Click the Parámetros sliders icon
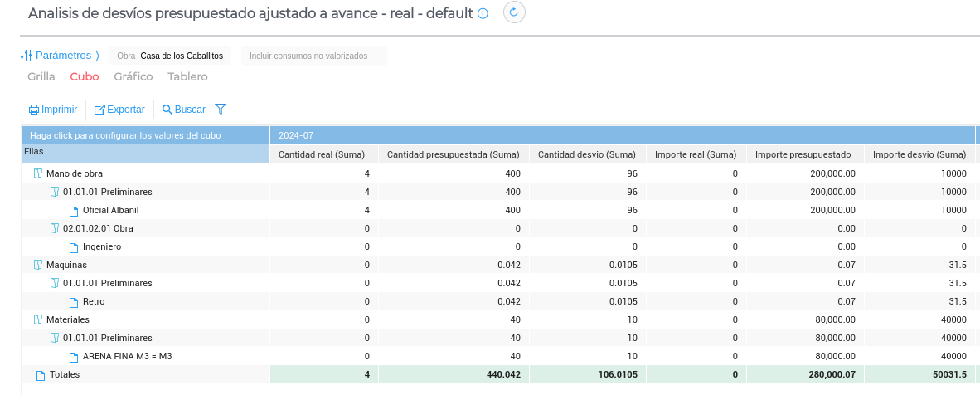Screen dimensions: 980x395 pos(27,56)
